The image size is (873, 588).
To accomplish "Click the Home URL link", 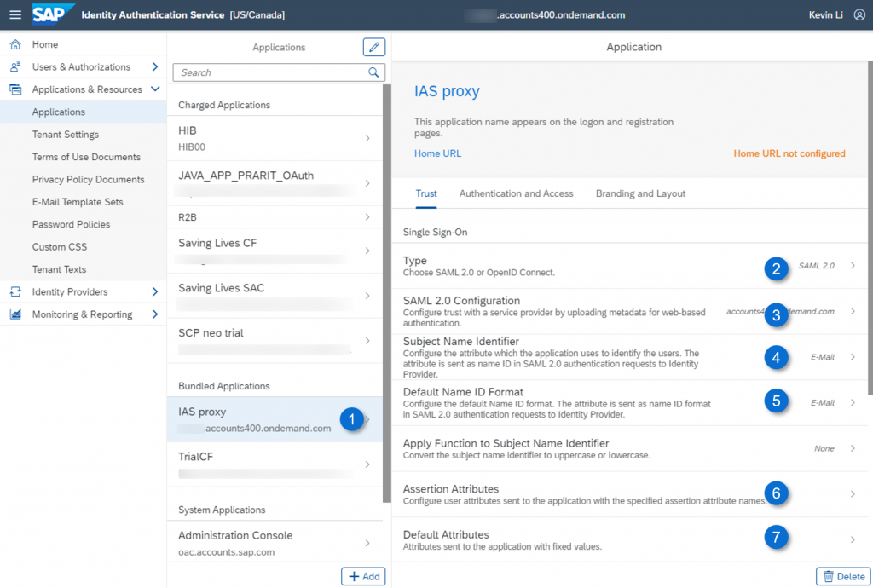I will pyautogui.click(x=437, y=153).
